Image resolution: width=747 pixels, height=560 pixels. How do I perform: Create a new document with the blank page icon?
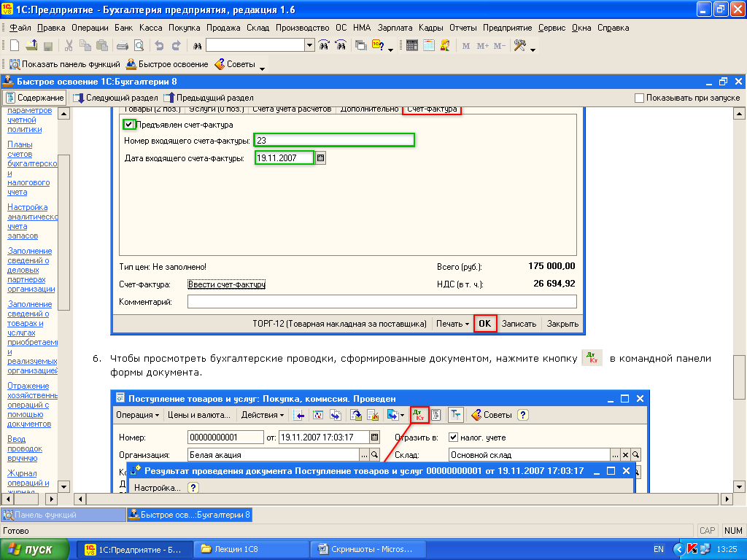(15, 46)
